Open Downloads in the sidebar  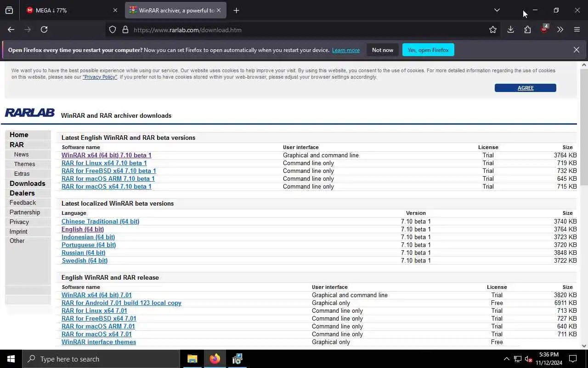pos(28,183)
